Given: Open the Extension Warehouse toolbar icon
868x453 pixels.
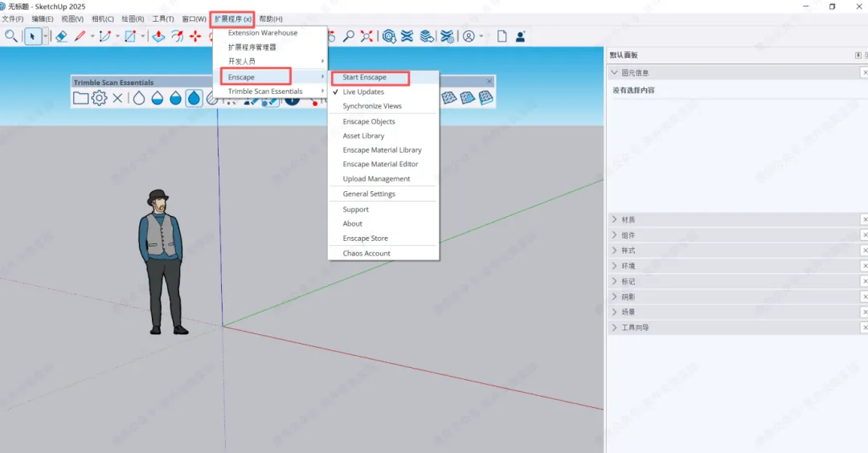Looking at the screenshot, I should [407, 36].
